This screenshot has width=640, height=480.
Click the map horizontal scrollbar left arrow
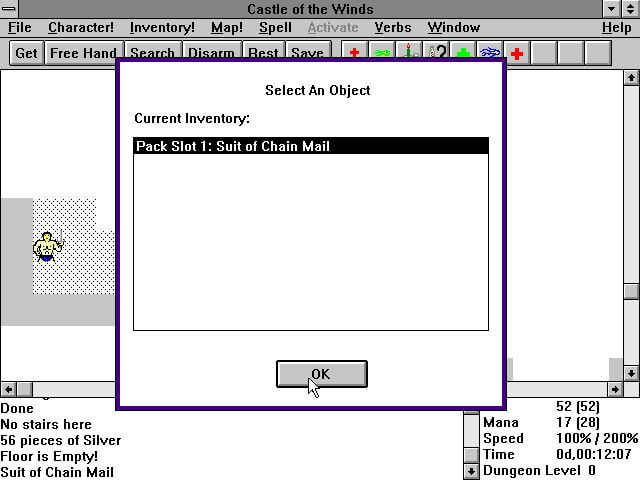[9, 389]
